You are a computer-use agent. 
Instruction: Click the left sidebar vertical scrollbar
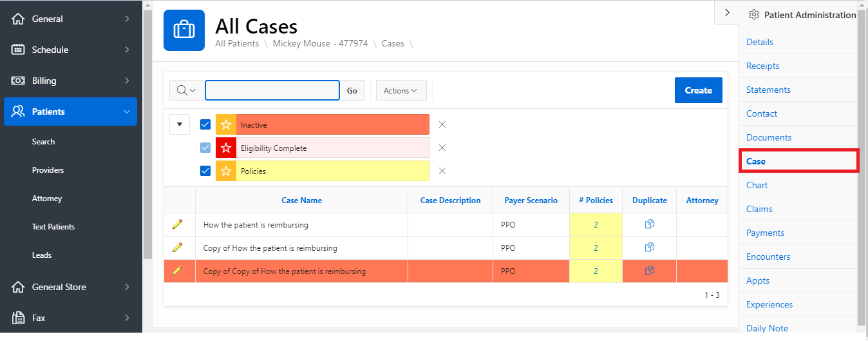click(x=147, y=135)
